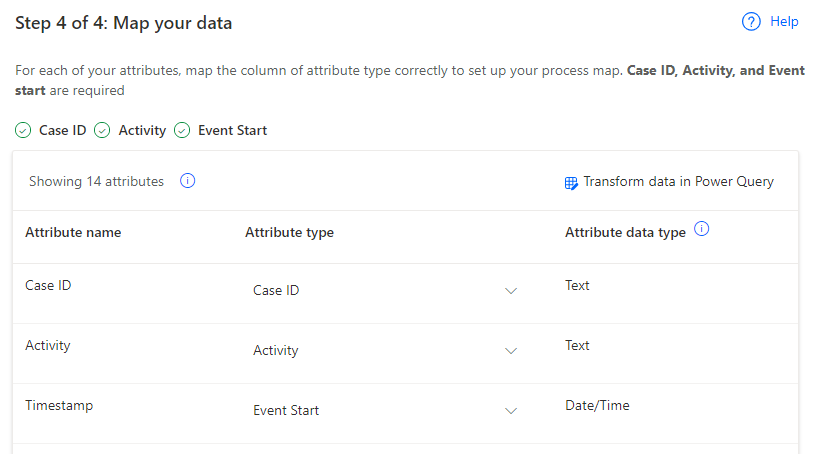Click the green checkmark beside Case ID
This screenshot has height=454, width=816.
(23, 130)
